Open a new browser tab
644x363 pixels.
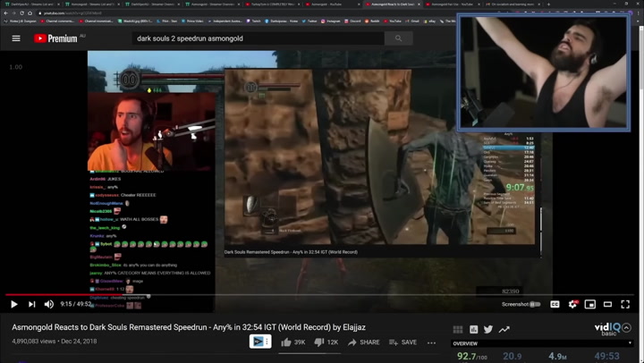click(548, 4)
